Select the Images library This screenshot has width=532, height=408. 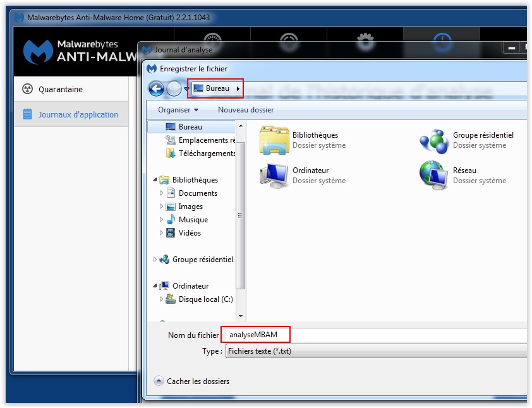[x=184, y=206]
